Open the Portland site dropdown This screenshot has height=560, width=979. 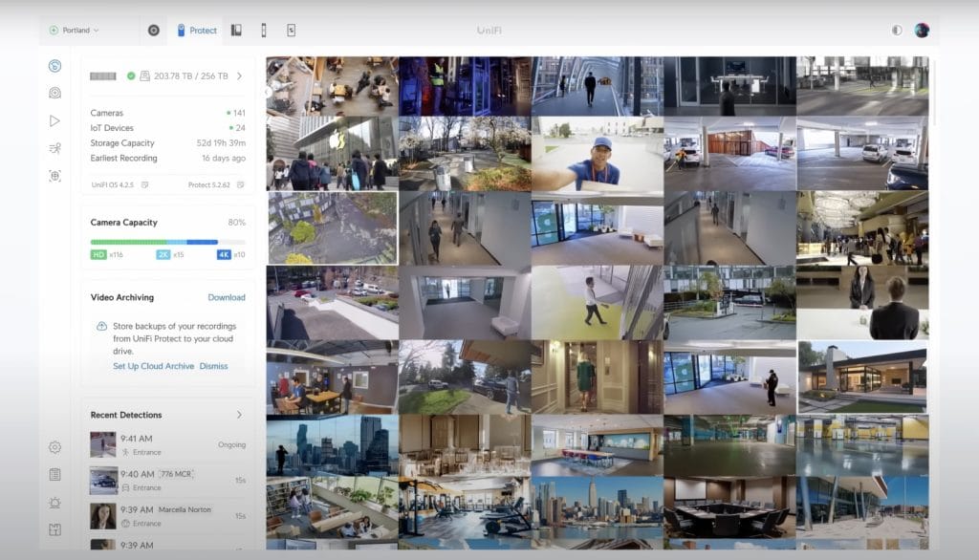(75, 31)
